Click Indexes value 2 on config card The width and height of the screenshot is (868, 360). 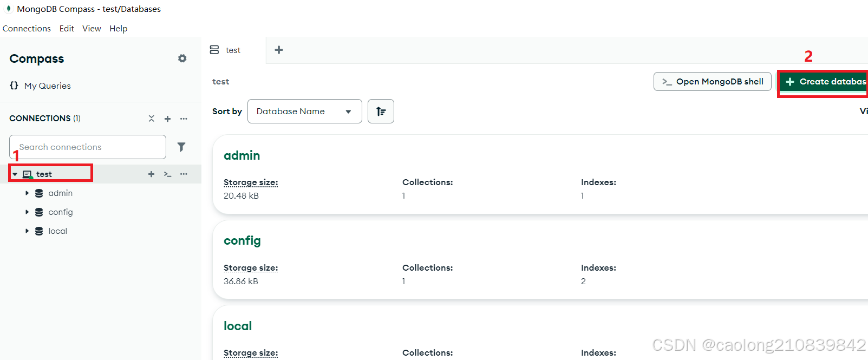[x=583, y=282]
